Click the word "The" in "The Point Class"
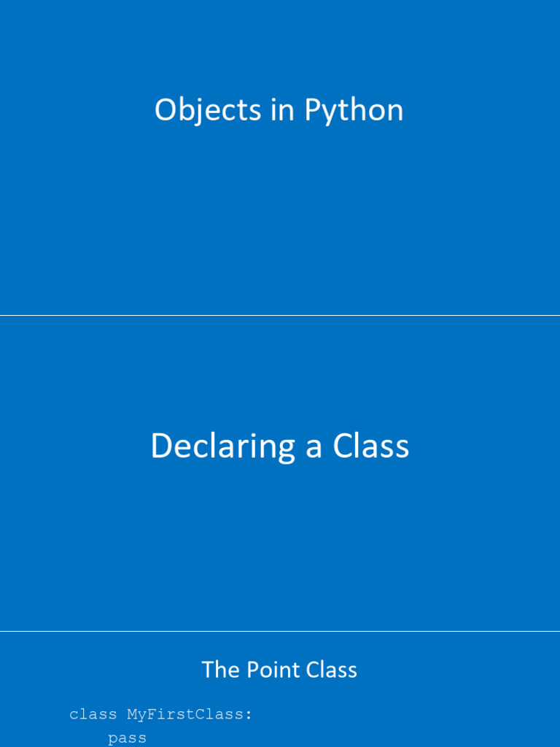Viewport: 560px width, 747px height. point(221,670)
